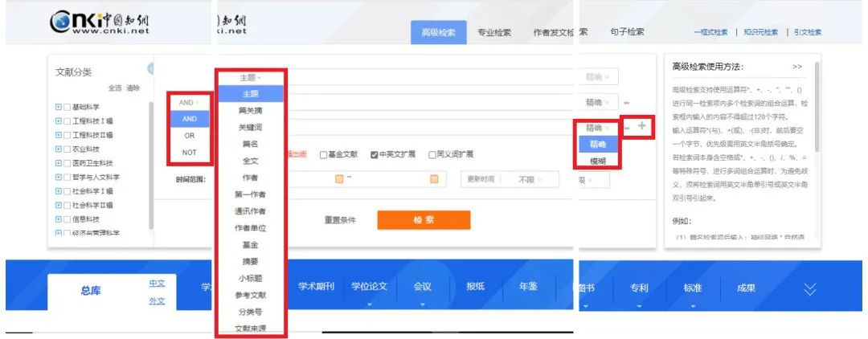
Task: Check the 社会科学Ⅰ辑 checkbox
Action: [67, 191]
